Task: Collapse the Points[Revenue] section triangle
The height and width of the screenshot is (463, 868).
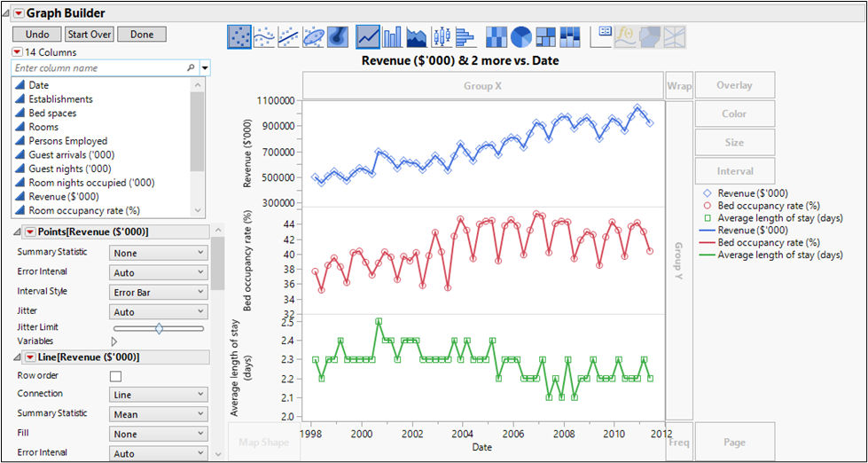Action: [17, 231]
